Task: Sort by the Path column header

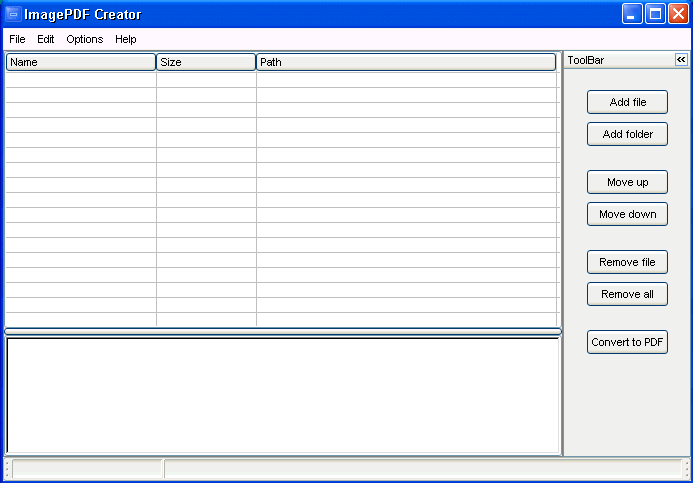Action: pos(406,62)
